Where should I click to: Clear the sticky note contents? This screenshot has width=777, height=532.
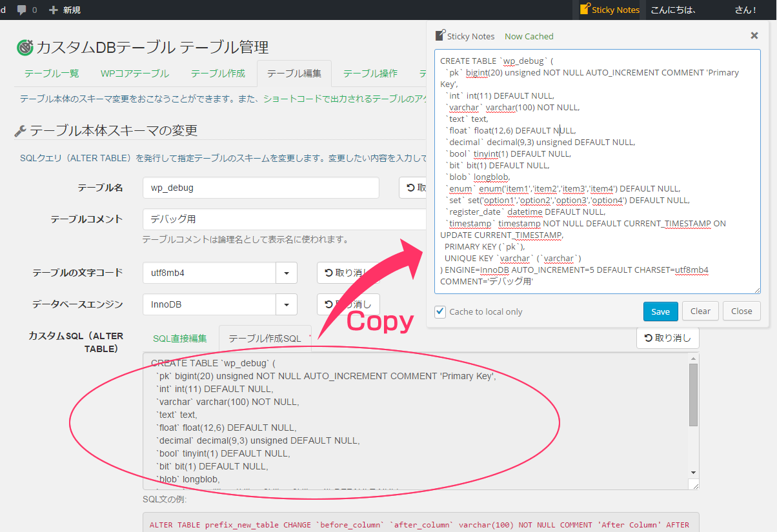[x=700, y=311]
